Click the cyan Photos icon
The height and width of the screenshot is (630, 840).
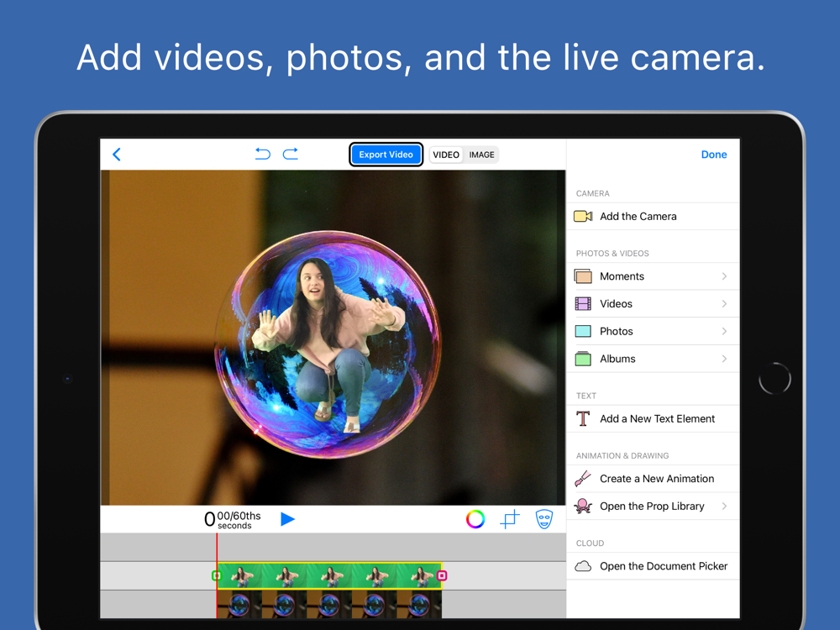pyautogui.click(x=583, y=331)
